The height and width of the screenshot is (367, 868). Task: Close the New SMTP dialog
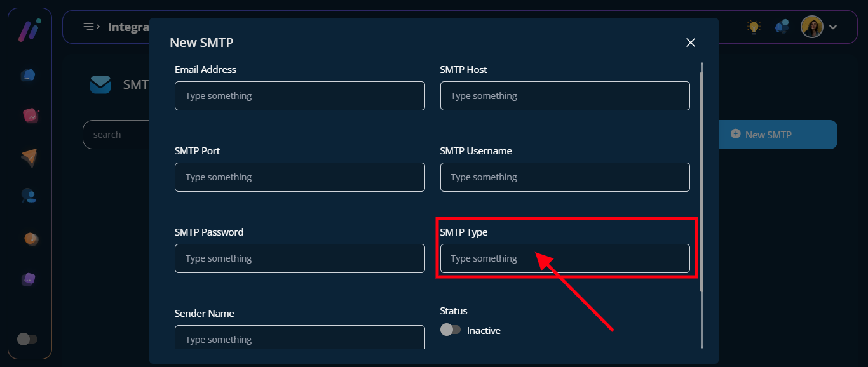[x=691, y=43]
